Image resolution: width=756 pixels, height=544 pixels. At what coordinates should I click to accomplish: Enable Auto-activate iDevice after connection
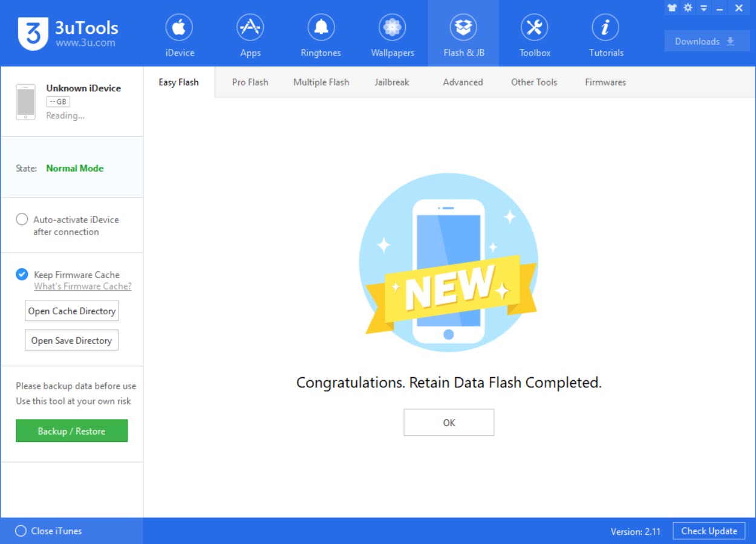[x=22, y=219]
